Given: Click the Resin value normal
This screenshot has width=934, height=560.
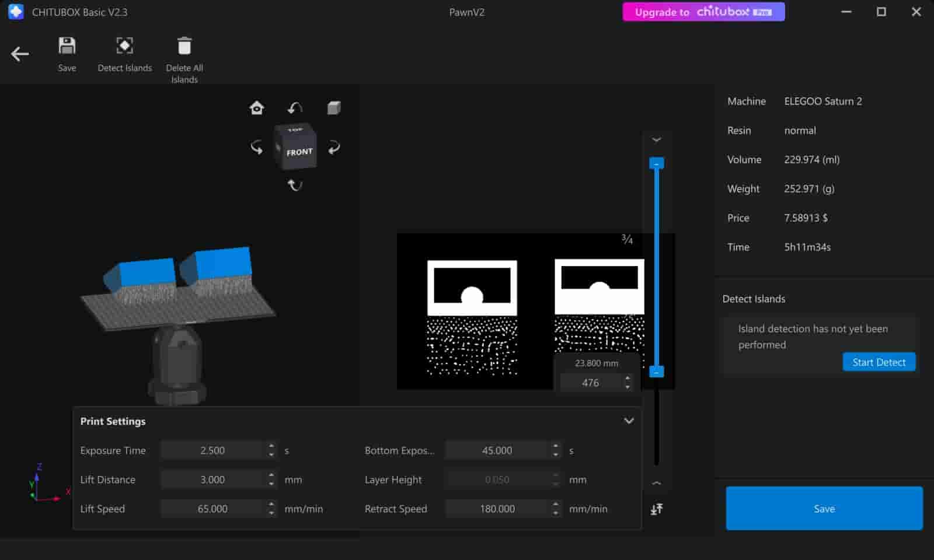Looking at the screenshot, I should (x=800, y=130).
